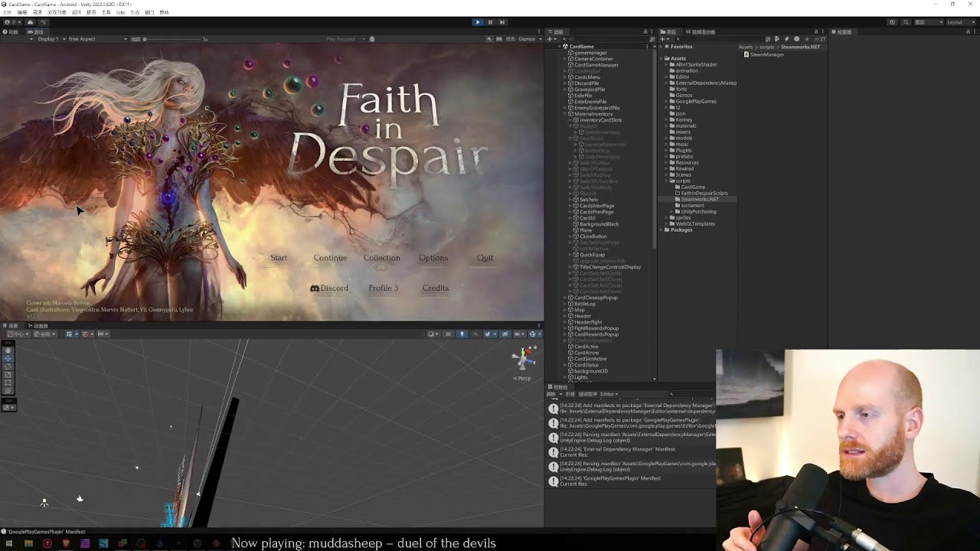Open File Explorer from the taskbar
This screenshot has width=980, height=551.
coord(28,543)
